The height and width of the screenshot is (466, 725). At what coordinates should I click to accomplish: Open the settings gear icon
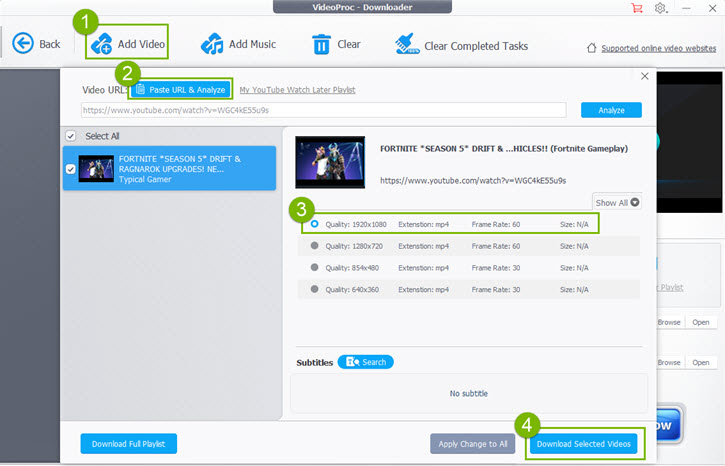click(661, 8)
